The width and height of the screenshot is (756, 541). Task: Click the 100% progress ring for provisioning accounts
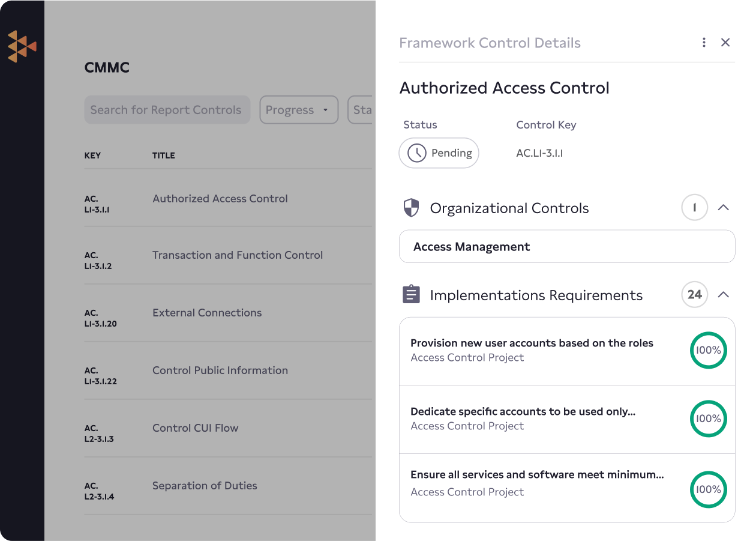[x=709, y=350]
